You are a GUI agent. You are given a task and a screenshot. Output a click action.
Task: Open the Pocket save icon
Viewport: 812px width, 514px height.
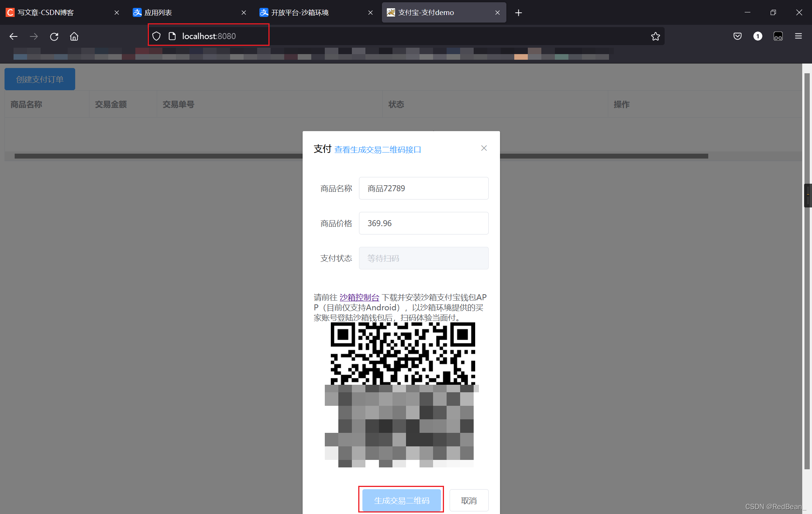pyautogui.click(x=737, y=36)
